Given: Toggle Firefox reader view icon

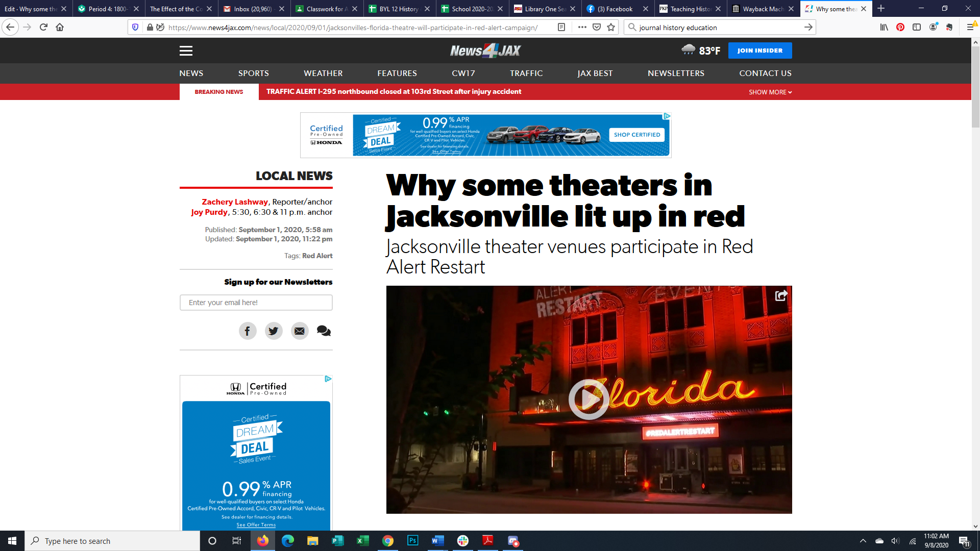Looking at the screenshot, I should (x=561, y=28).
